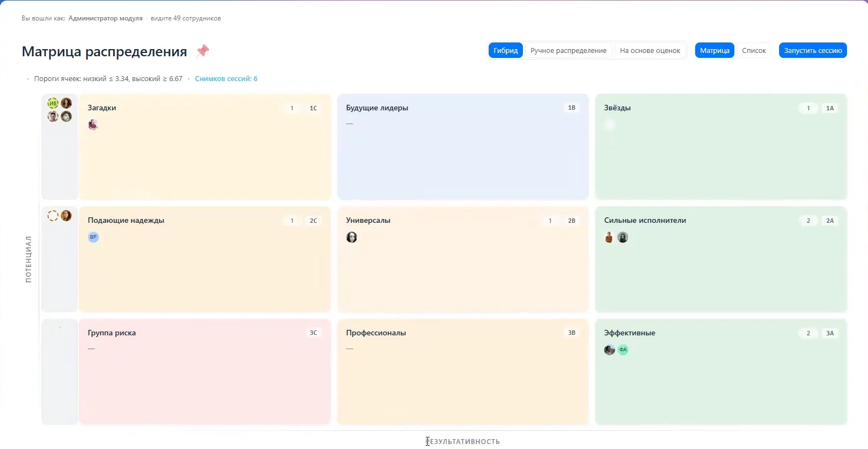
Task: Click the 3C badge in Группа риска
Action: 313,333
